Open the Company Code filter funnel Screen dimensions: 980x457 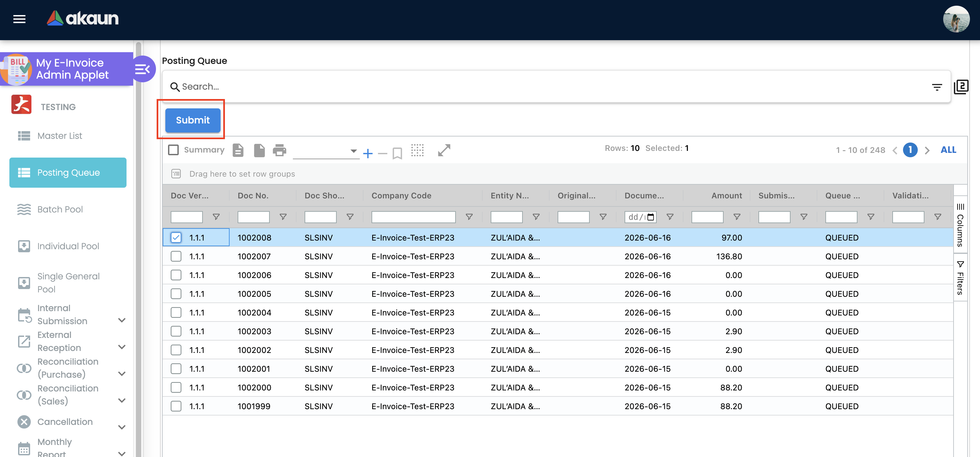[469, 217]
